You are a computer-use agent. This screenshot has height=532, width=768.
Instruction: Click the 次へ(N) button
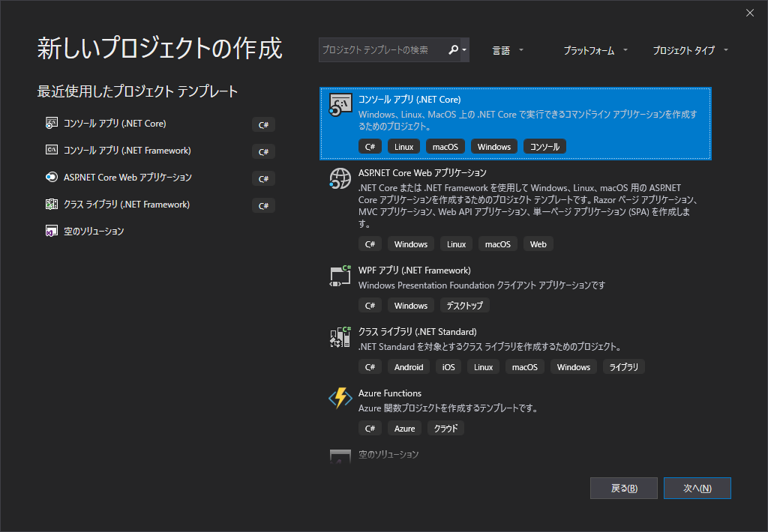(697, 488)
